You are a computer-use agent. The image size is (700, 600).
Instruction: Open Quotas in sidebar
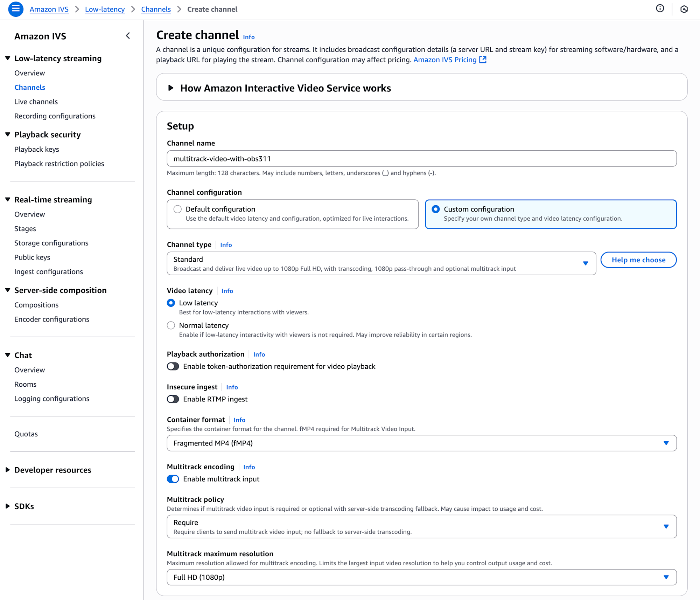(x=26, y=434)
